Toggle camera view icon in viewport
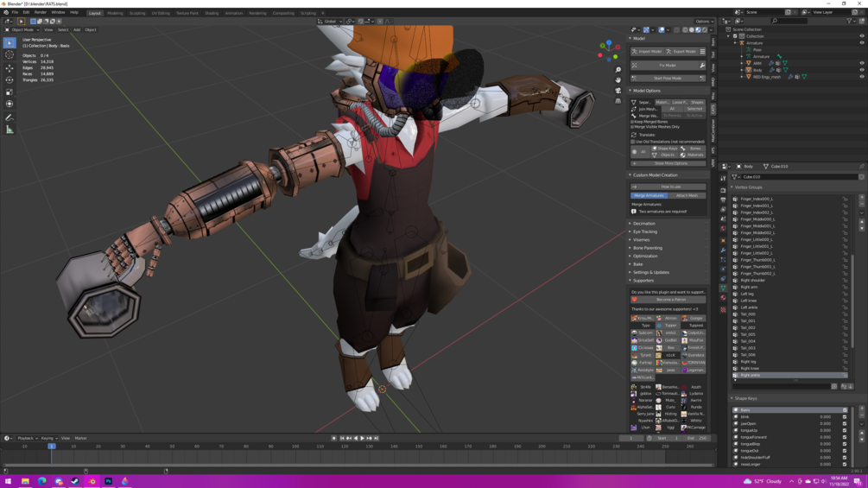This screenshot has height=488, width=868. pyautogui.click(x=618, y=90)
